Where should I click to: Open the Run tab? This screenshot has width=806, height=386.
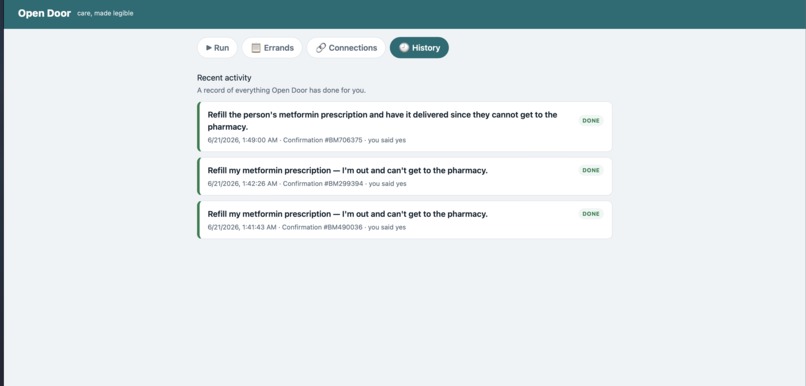[217, 48]
